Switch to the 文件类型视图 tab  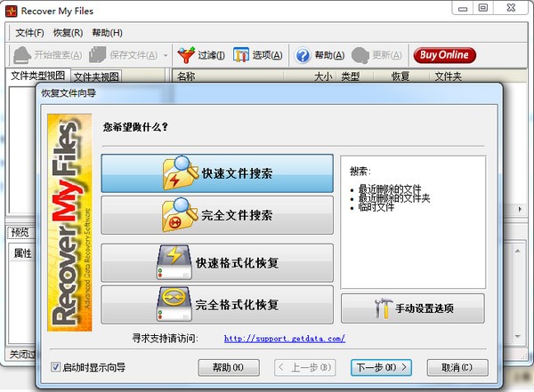[x=37, y=76]
